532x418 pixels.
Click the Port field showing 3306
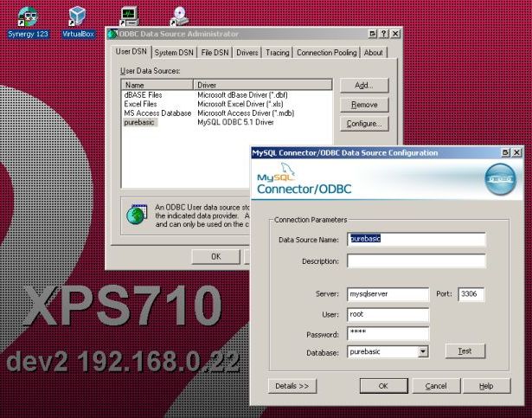click(x=471, y=294)
